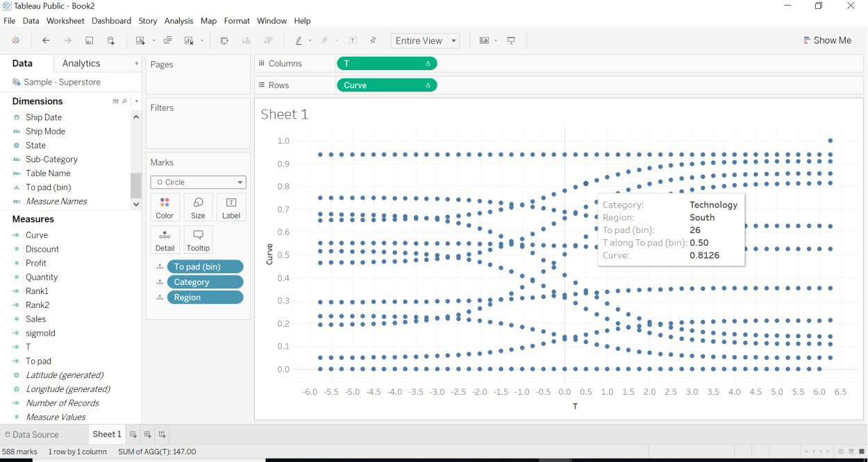Click Category pill in Marks

[x=205, y=282]
